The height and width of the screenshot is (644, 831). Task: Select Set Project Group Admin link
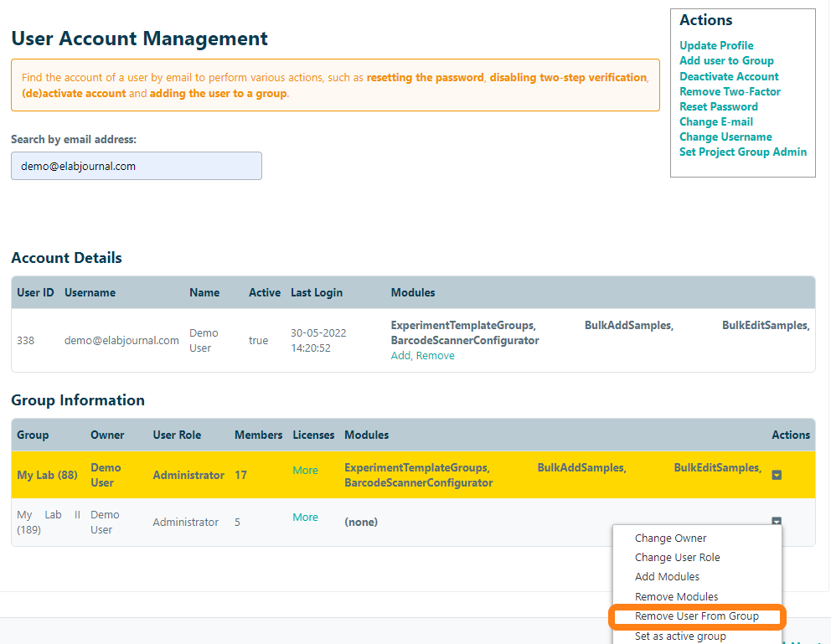(x=743, y=152)
